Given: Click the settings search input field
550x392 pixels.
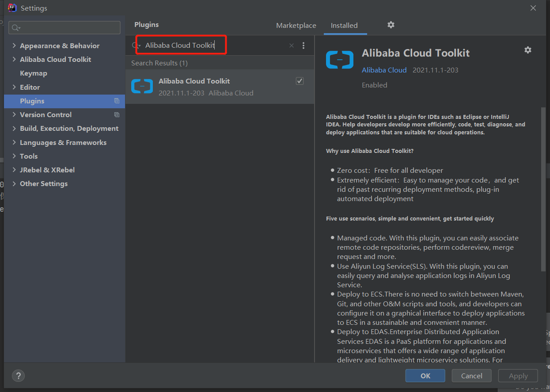Looking at the screenshot, I should point(64,27).
